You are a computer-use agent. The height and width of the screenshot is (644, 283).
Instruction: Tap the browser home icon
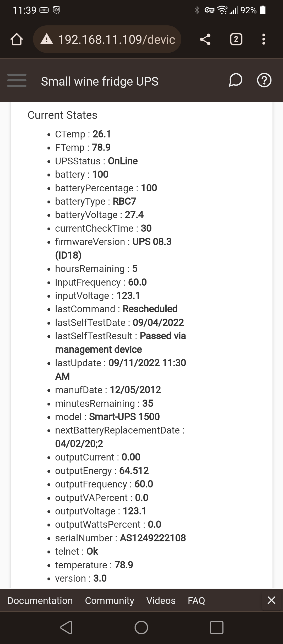click(17, 40)
